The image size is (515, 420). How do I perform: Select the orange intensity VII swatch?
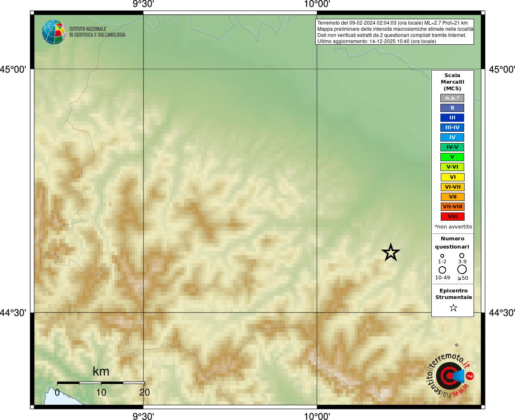452,197
